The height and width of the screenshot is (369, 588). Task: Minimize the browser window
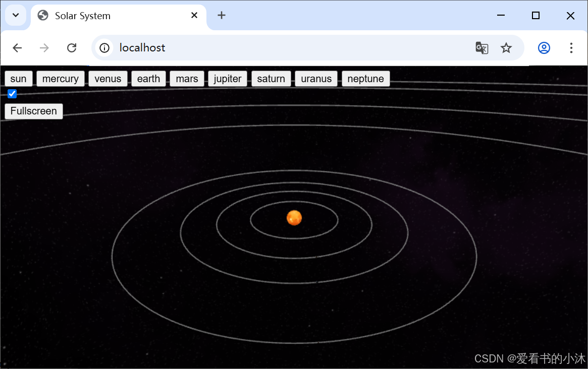click(501, 15)
